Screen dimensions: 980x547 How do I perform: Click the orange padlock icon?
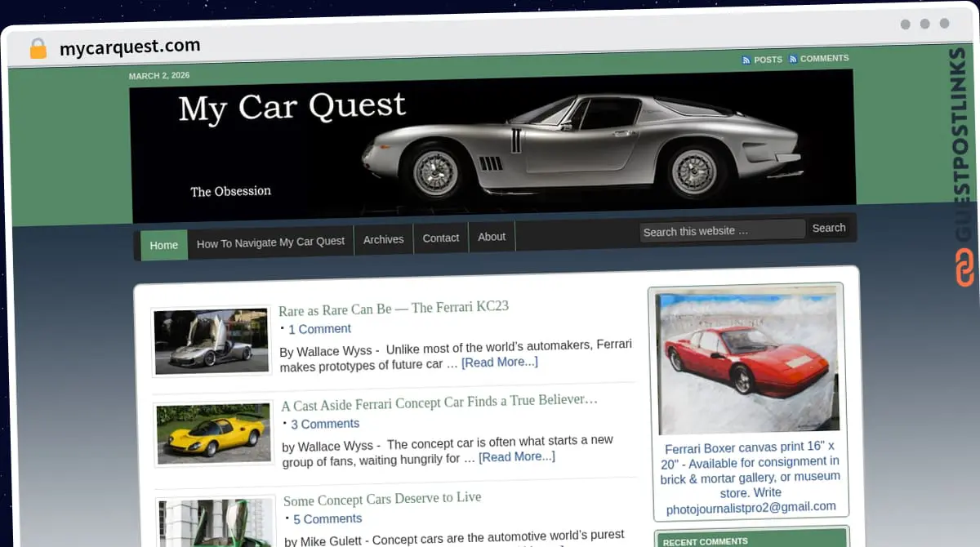tap(38, 48)
